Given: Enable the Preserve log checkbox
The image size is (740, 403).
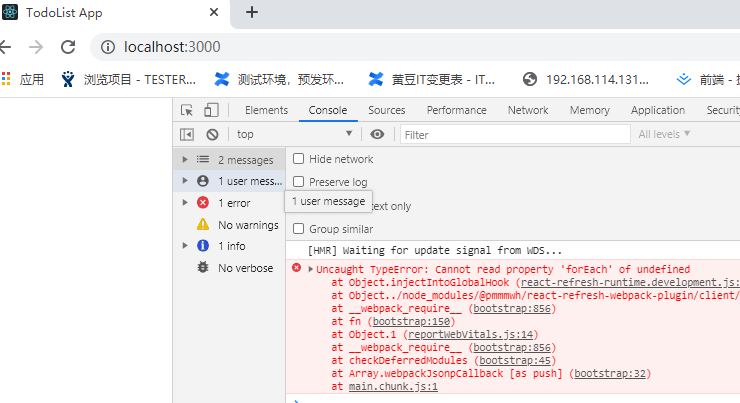Looking at the screenshot, I should point(298,181).
